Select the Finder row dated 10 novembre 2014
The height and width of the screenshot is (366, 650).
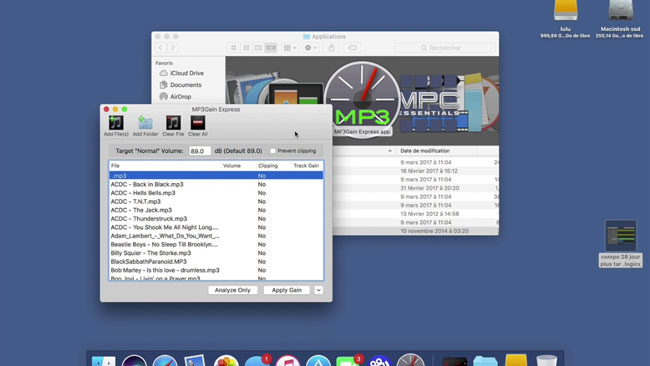[x=415, y=231]
